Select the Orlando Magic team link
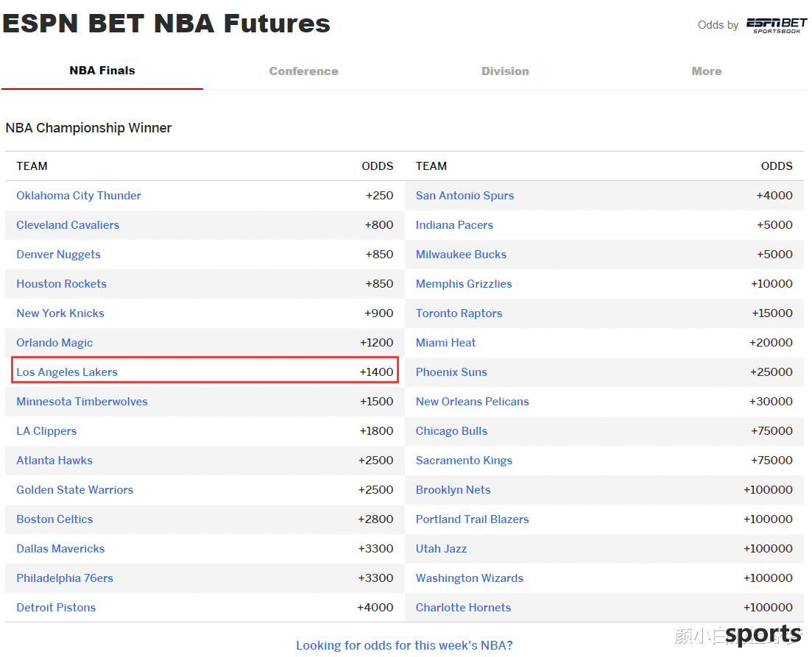Image resolution: width=812 pixels, height=657 pixels. click(54, 343)
